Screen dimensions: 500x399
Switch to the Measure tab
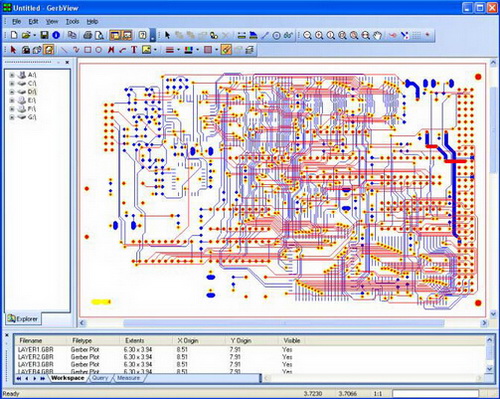tap(128, 378)
